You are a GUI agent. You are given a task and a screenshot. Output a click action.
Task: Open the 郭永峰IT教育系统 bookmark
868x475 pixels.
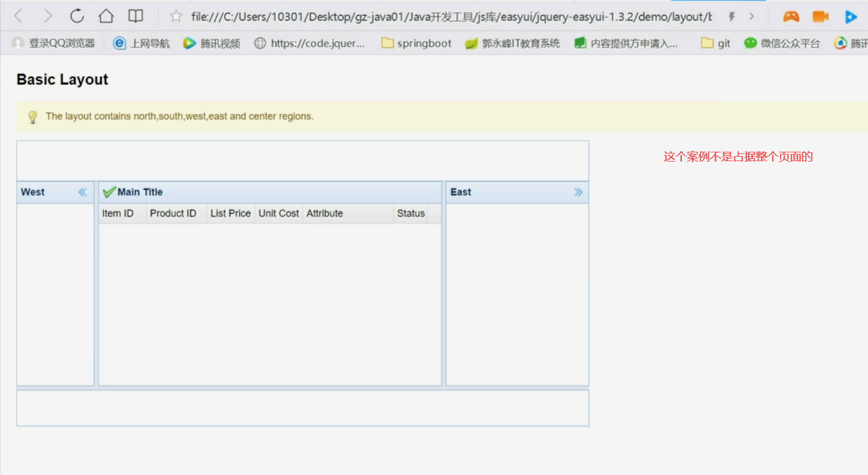pyautogui.click(x=512, y=43)
